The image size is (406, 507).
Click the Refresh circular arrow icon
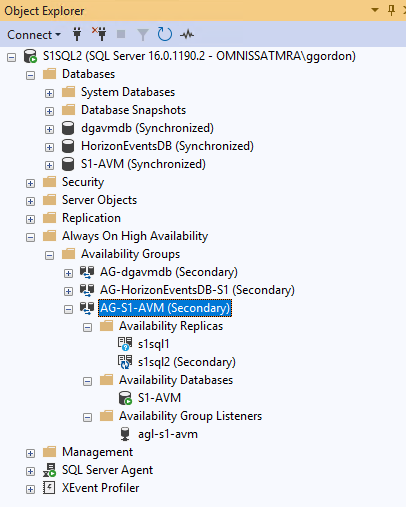pos(165,34)
